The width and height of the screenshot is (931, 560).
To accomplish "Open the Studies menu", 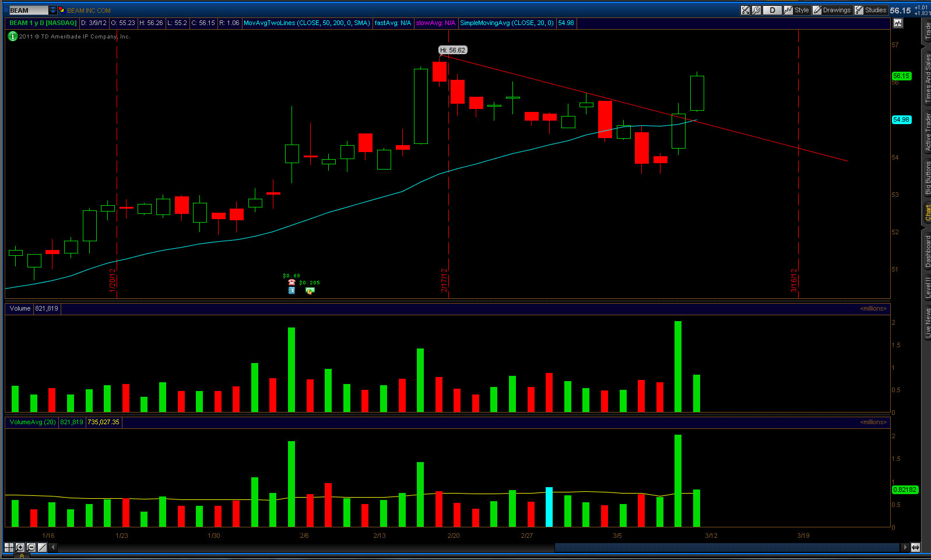I will coord(870,10).
